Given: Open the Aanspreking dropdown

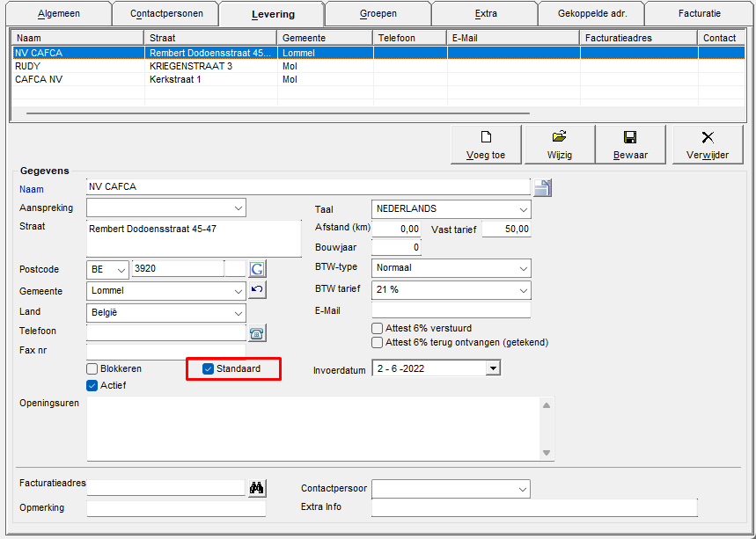Looking at the screenshot, I should pos(239,208).
